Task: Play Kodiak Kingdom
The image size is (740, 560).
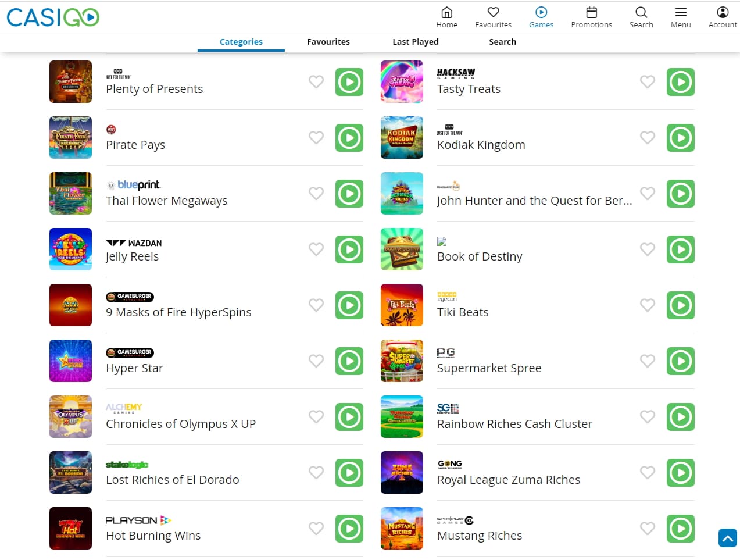Action: click(681, 138)
